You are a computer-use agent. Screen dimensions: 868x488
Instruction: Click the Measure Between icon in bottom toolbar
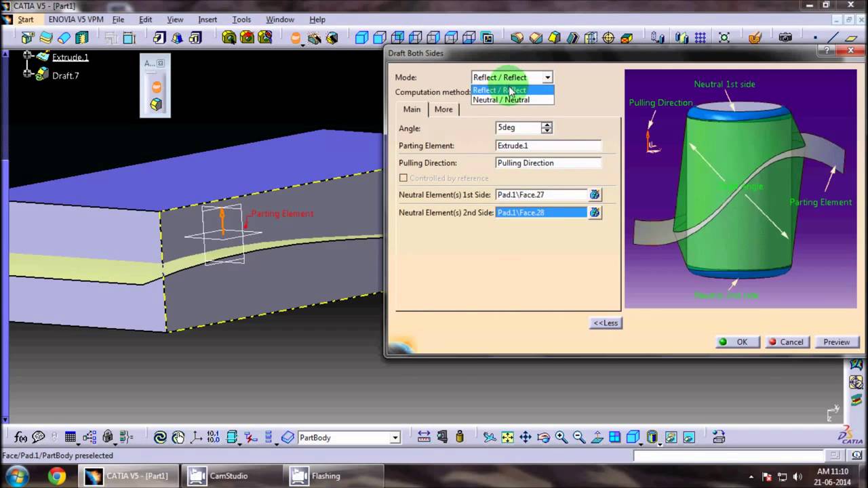click(x=424, y=438)
